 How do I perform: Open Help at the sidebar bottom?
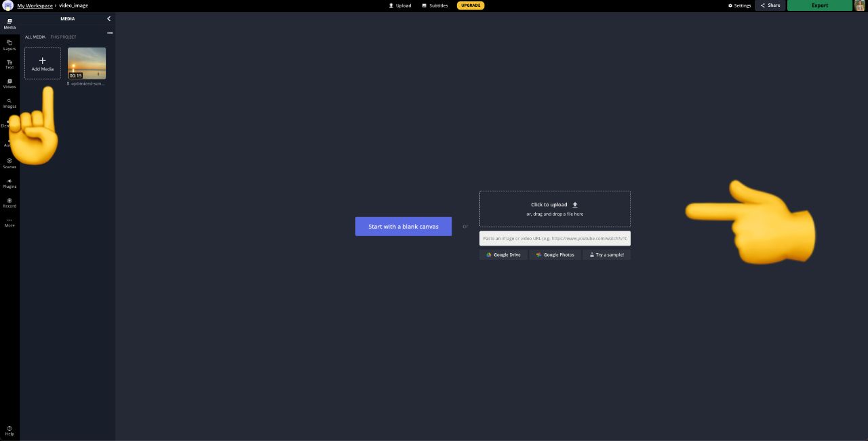tap(9, 430)
